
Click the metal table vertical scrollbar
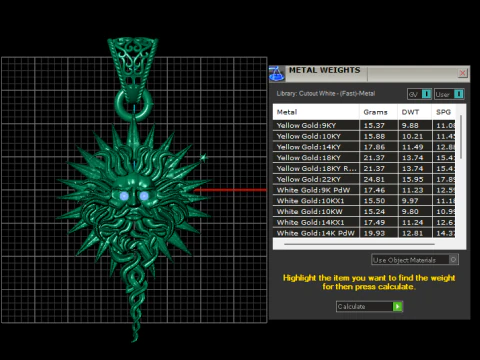461,137
